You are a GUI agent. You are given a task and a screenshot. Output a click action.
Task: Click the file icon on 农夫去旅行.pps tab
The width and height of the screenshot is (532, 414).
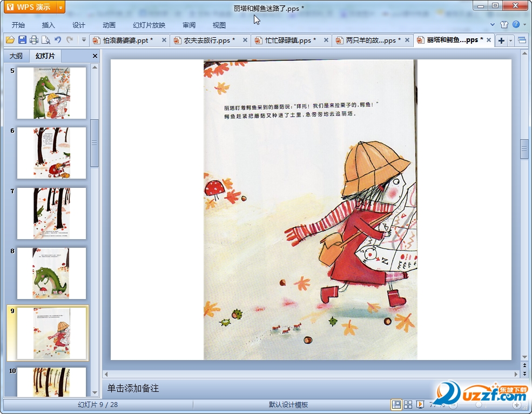(x=178, y=40)
